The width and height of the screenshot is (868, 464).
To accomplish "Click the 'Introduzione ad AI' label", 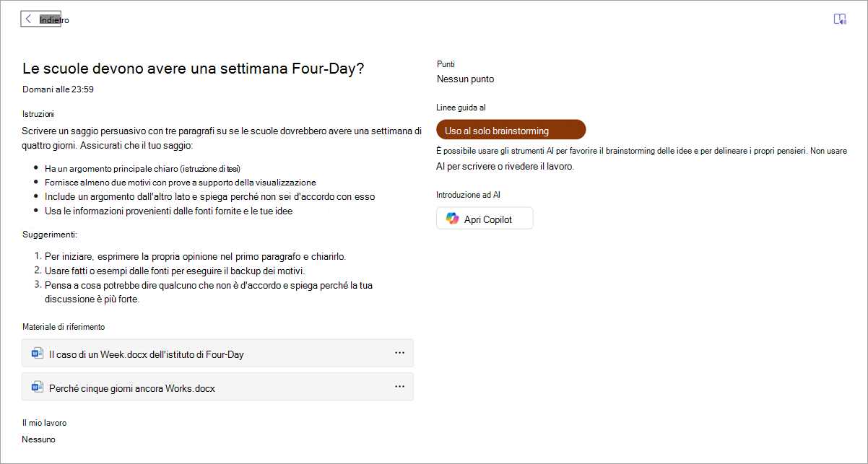I will 469,195.
